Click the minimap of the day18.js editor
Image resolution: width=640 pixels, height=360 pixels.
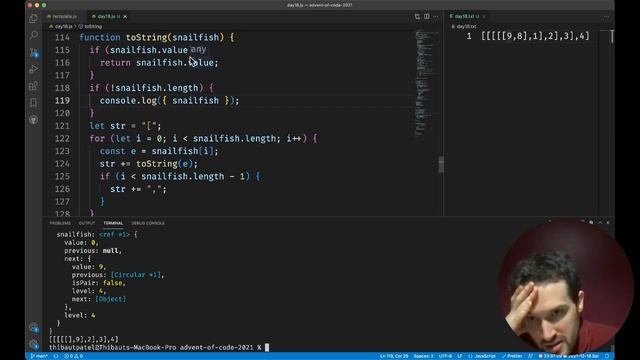pyautogui.click(x=425, y=84)
